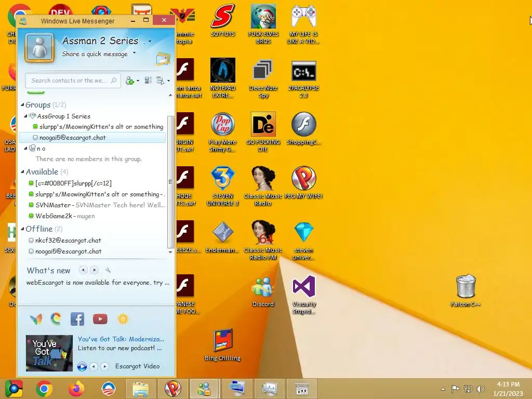Screen dimensions: 532x399
Task: Open the Bing Chilling desktop icon
Action: click(x=222, y=345)
